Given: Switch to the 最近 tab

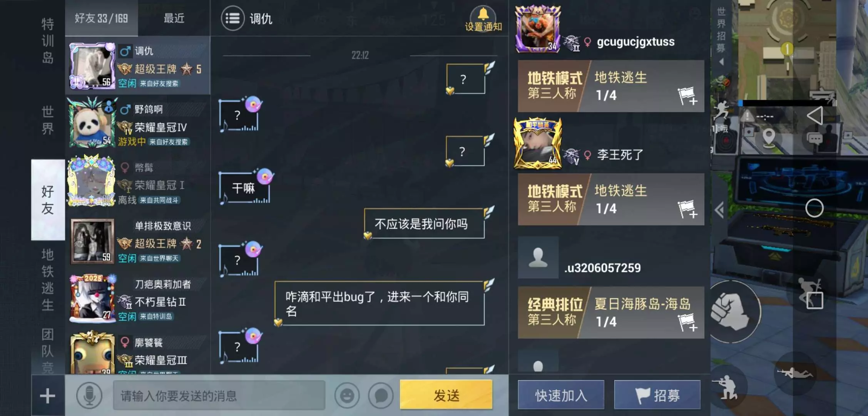Looking at the screenshot, I should pyautogui.click(x=174, y=18).
